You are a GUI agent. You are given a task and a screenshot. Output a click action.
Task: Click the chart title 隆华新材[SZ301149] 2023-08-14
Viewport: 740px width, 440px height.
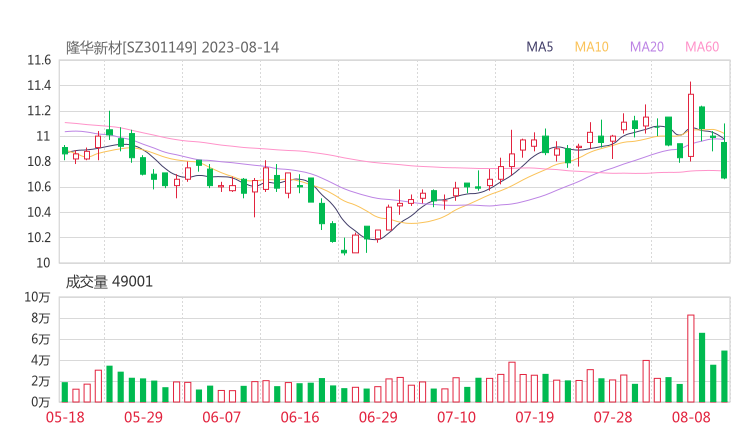coord(172,47)
